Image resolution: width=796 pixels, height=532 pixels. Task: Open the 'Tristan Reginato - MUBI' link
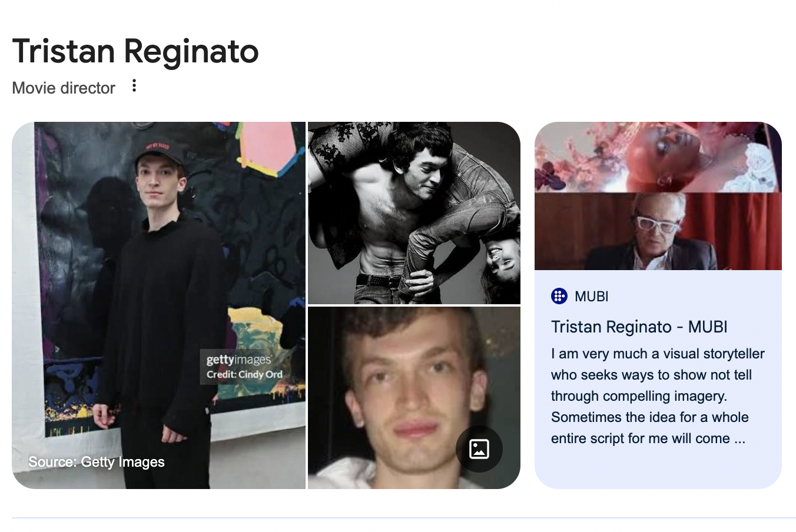click(x=639, y=327)
